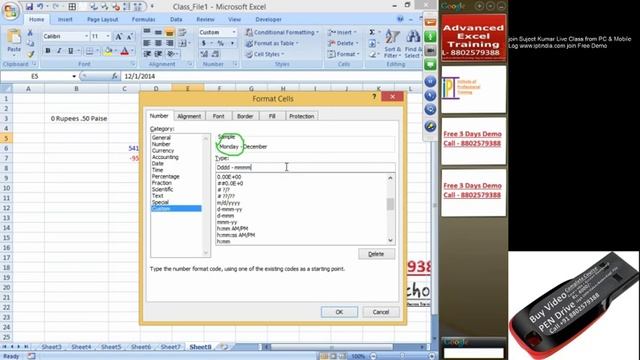Click first Free 3 Days Demo link

(472, 138)
